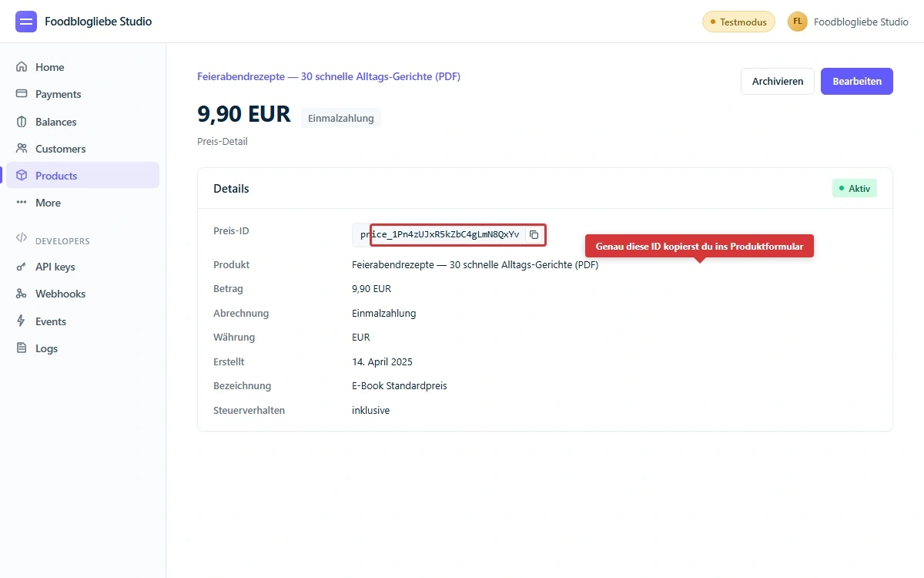The width and height of the screenshot is (924, 578).
Task: Toggle the Testmodus badge
Action: 738,22
